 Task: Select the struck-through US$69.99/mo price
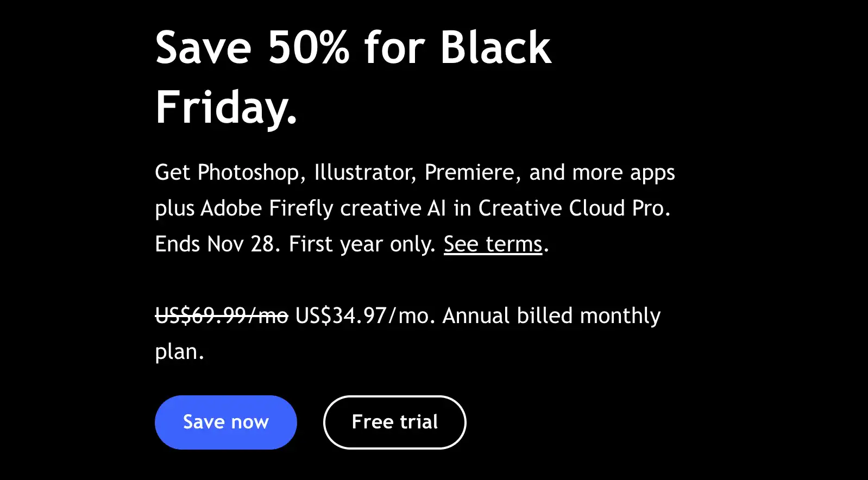(x=222, y=315)
